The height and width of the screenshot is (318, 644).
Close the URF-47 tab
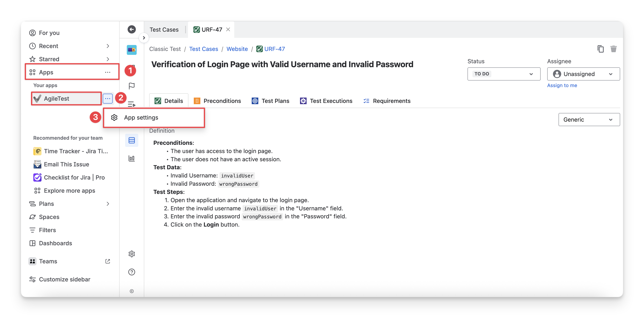click(x=228, y=30)
